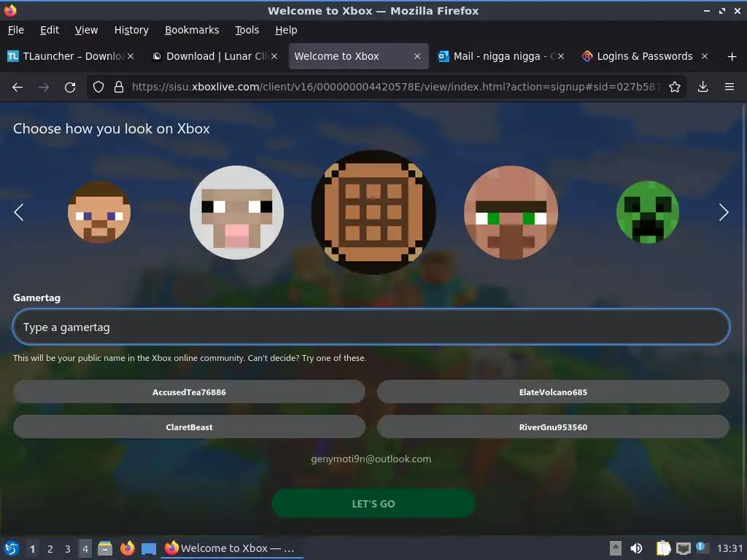
Task: Close the TLauncher tab
Action: [131, 56]
